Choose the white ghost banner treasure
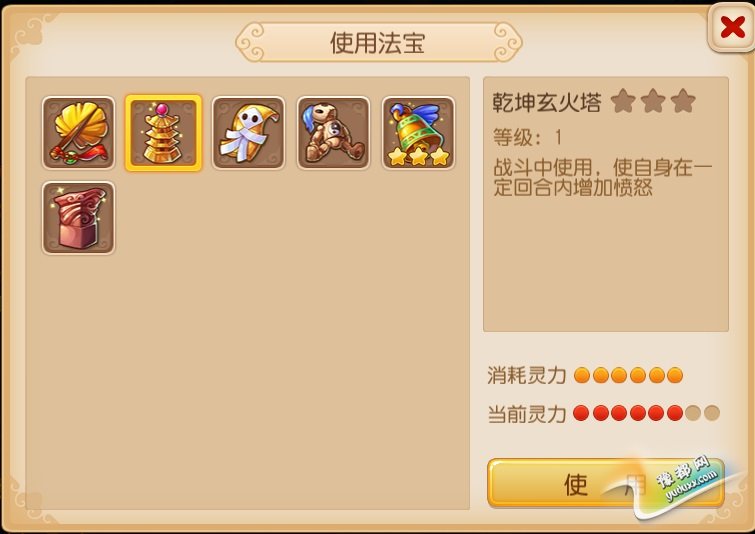The image size is (755, 534). tap(248, 133)
